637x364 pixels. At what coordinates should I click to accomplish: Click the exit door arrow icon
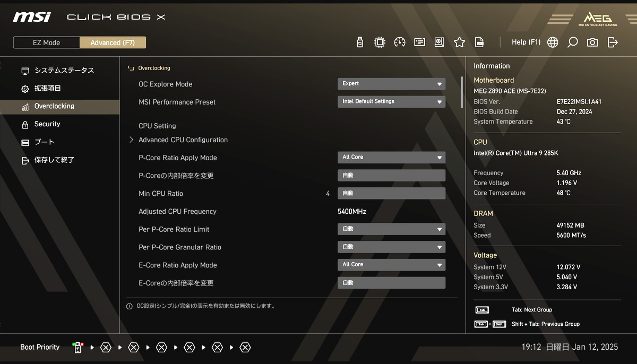[x=613, y=42]
